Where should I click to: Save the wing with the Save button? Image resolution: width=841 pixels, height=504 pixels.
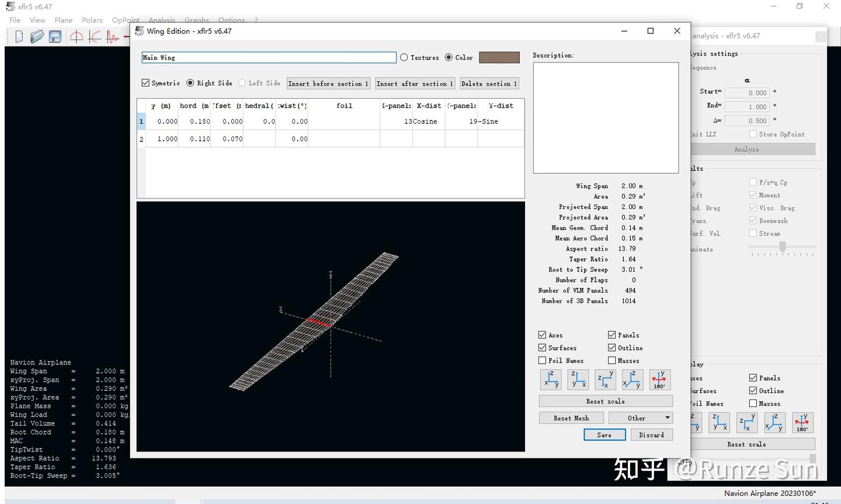pos(604,435)
